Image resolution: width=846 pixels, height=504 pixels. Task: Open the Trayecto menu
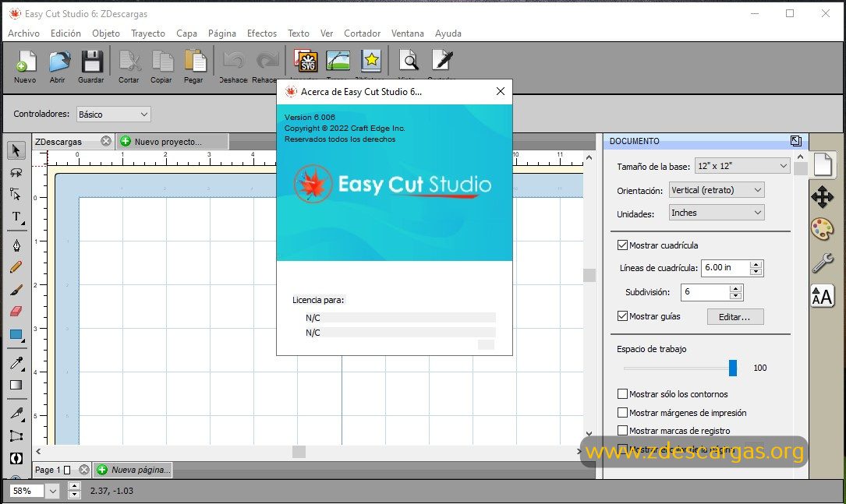tap(148, 33)
